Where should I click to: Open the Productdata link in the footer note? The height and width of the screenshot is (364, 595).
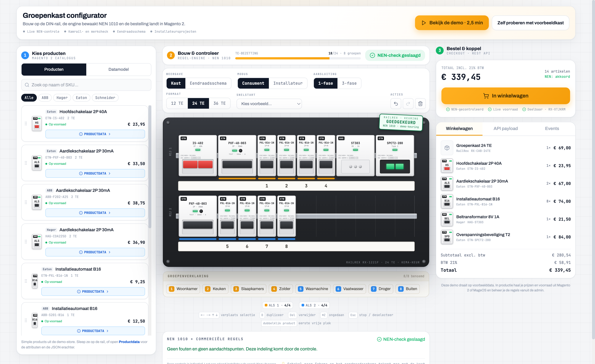129,342
